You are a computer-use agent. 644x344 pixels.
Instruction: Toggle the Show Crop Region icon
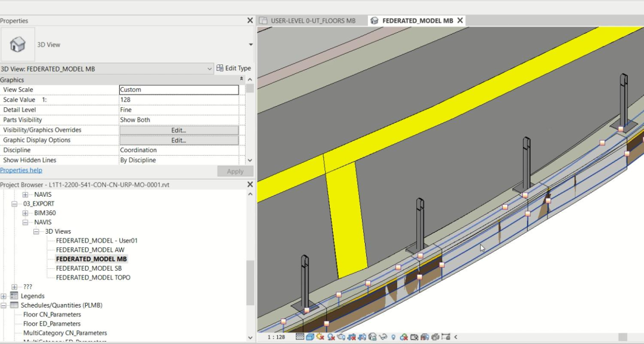(362, 337)
